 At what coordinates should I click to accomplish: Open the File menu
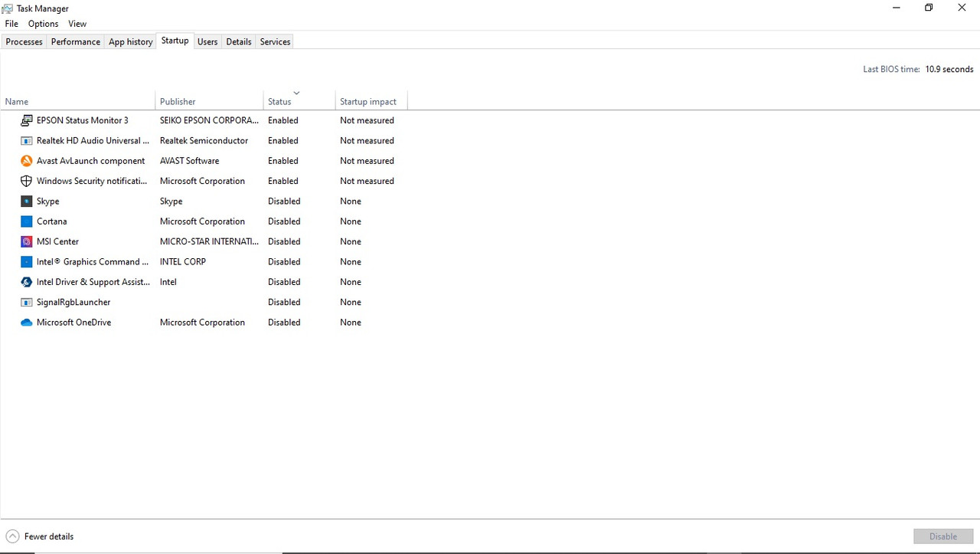coord(11,24)
